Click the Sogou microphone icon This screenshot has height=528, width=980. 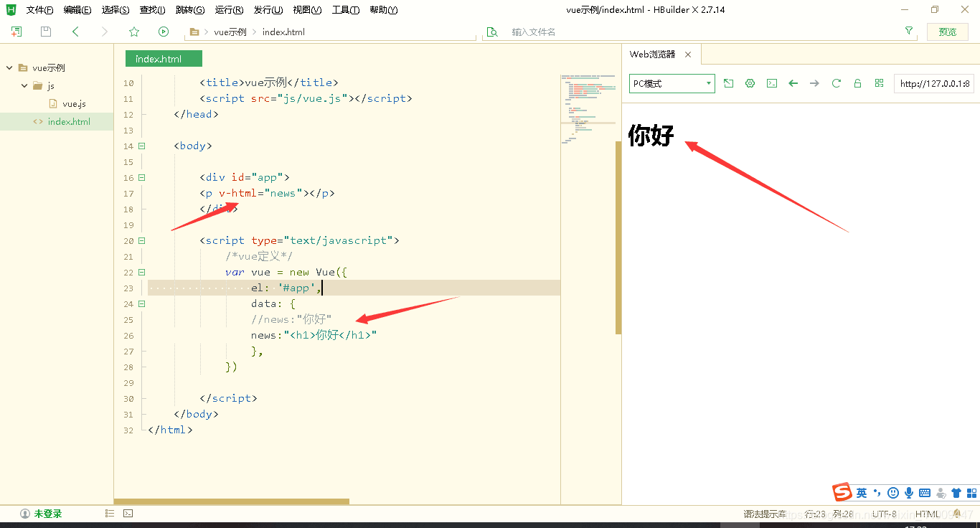[x=909, y=493]
